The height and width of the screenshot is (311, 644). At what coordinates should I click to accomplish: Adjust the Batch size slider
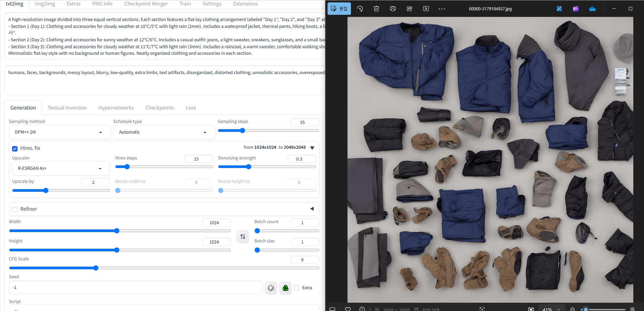click(287, 250)
